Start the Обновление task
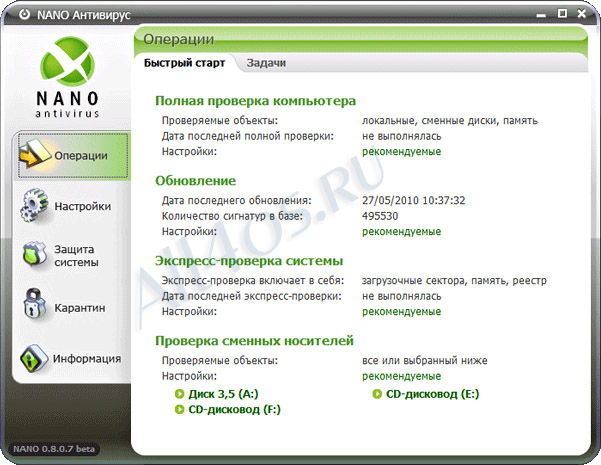This screenshot has width=601, height=465. coord(195,181)
